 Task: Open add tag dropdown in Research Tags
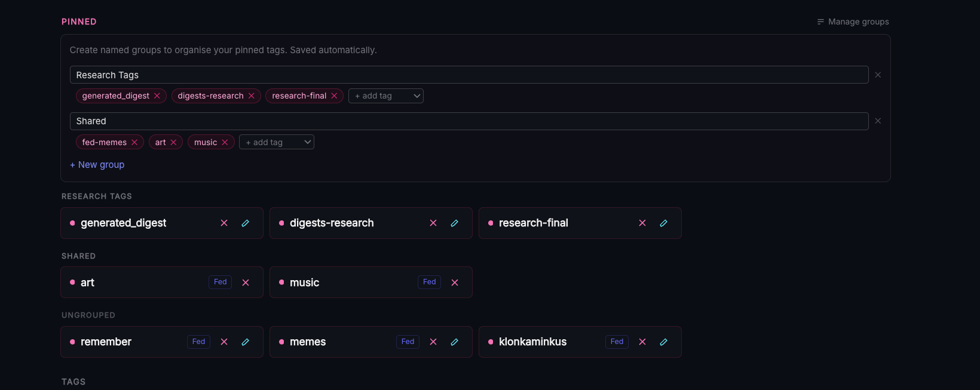pos(385,96)
